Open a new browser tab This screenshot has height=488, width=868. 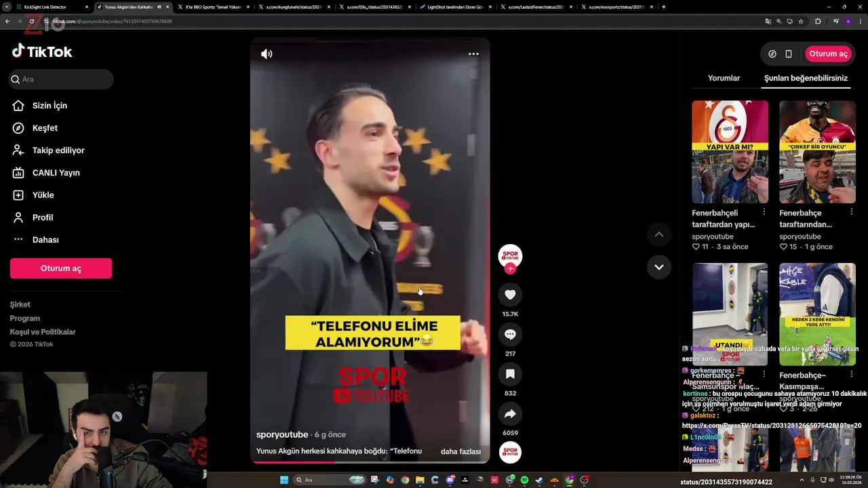pyautogui.click(x=663, y=7)
